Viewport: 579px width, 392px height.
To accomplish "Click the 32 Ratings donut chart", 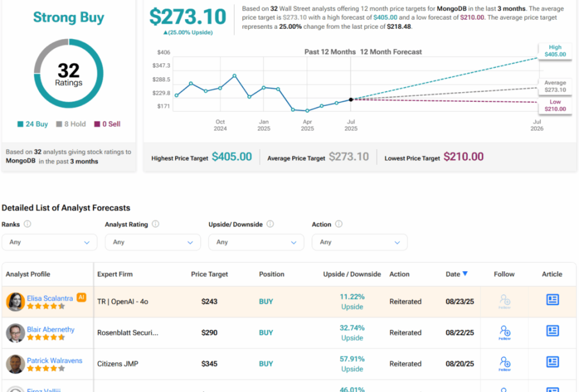I will click(68, 74).
